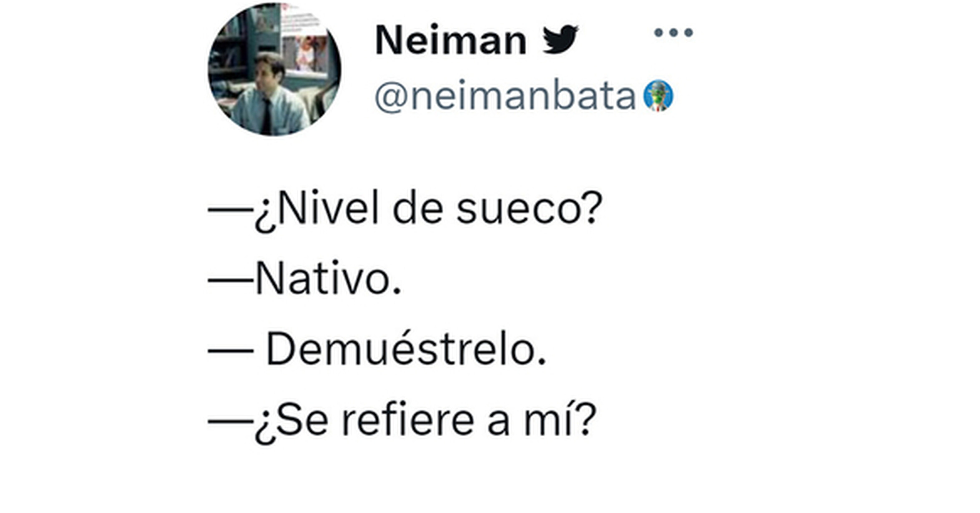980x513 pixels.
Task: Click the em dash before "¿Nivel de sueco?"
Action: click(230, 209)
